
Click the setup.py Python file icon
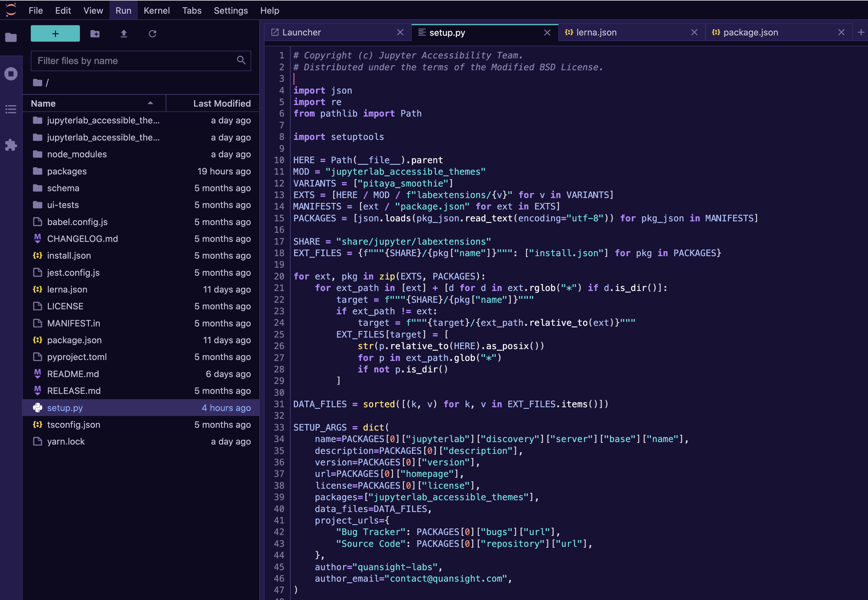click(38, 408)
